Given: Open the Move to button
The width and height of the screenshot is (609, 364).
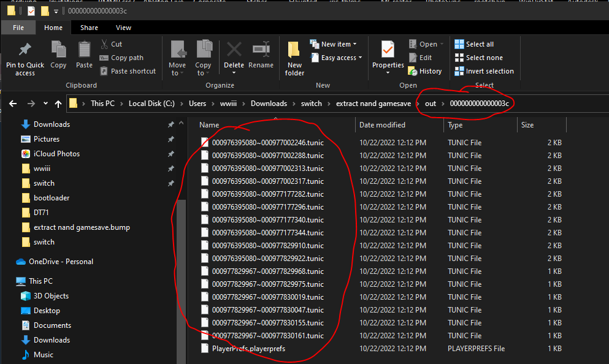Looking at the screenshot, I should pos(177,58).
